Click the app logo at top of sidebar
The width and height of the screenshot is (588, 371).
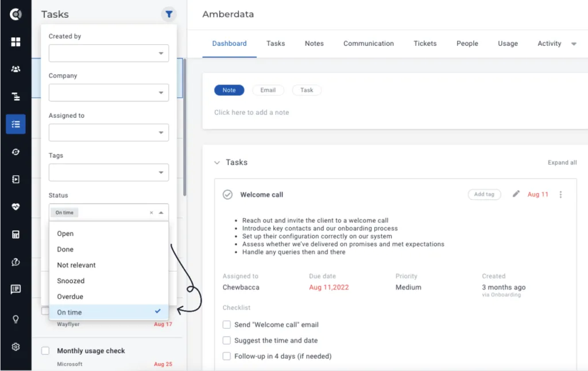click(16, 14)
